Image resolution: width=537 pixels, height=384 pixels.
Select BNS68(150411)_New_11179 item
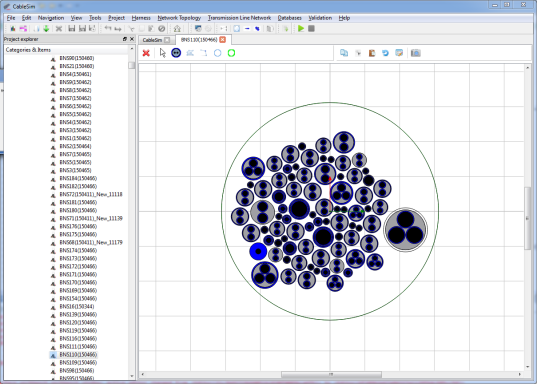(x=91, y=242)
